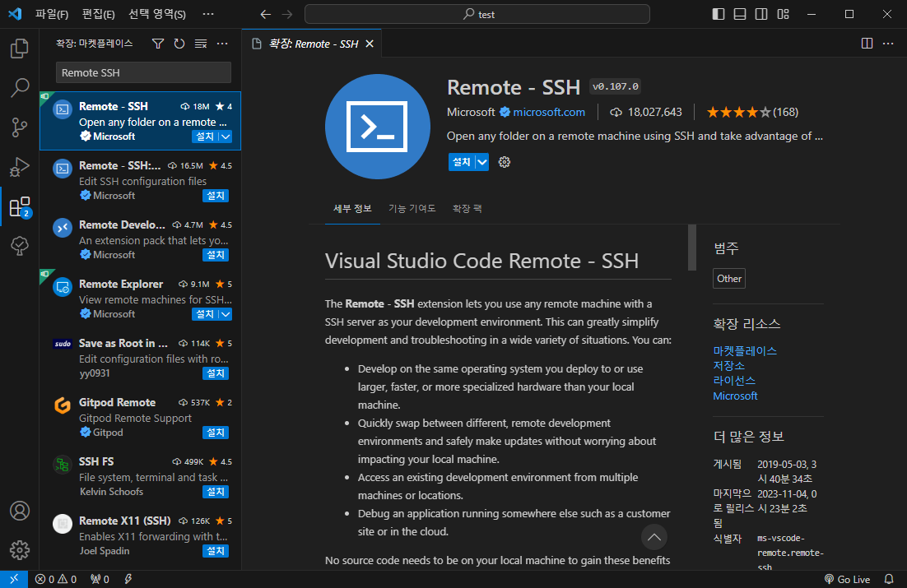Refresh the extensions marketplace list

click(x=179, y=44)
